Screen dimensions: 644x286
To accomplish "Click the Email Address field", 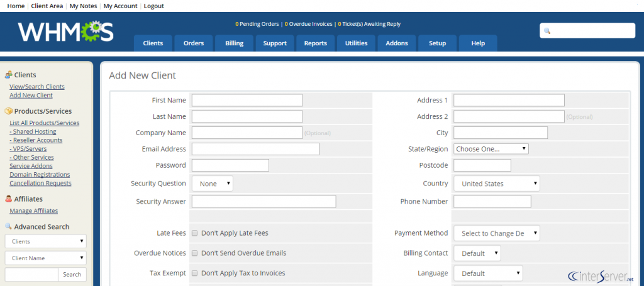I will tap(255, 149).
